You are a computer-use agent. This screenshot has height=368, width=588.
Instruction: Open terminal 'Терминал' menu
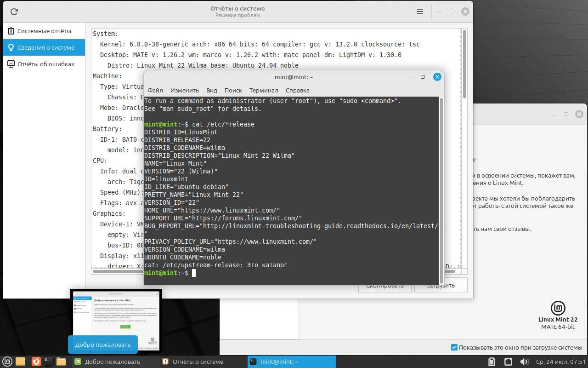coord(264,90)
